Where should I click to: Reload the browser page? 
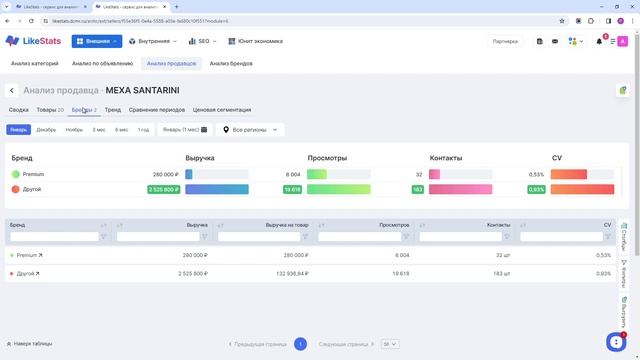coord(31,21)
